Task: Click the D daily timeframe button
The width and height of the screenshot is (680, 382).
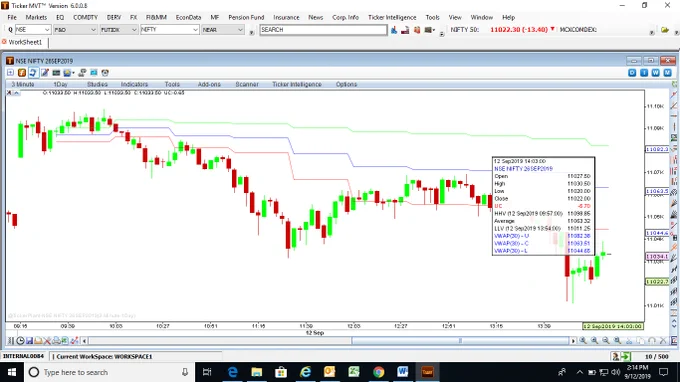Action: point(632,72)
